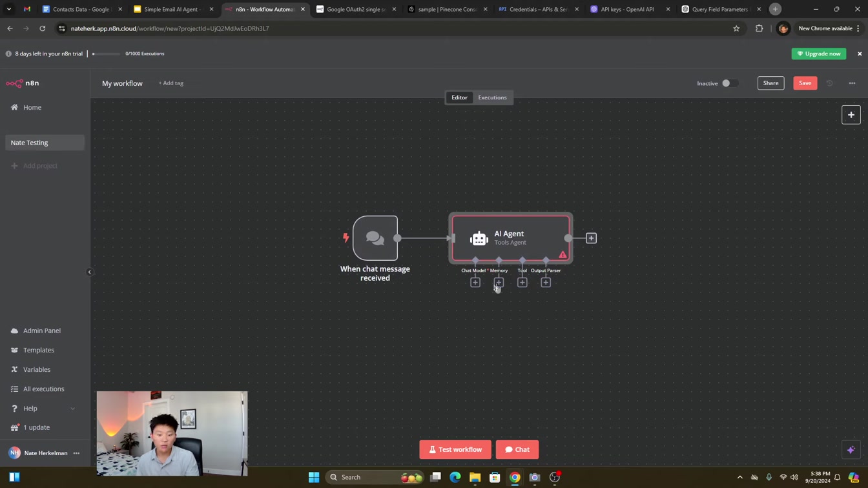The width and height of the screenshot is (868, 488).
Task: Open the workflow options three-dot menu
Action: (852, 83)
